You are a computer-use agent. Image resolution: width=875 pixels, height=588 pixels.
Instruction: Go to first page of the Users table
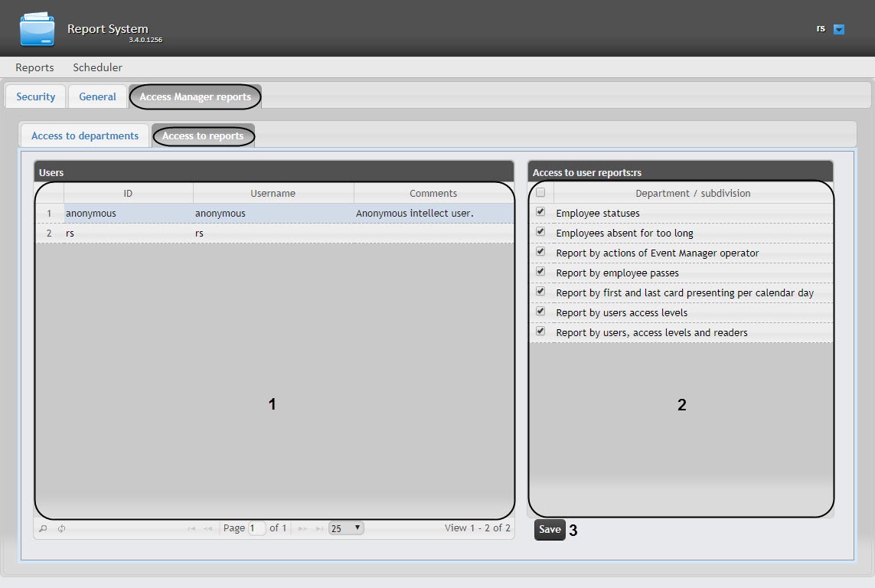pyautogui.click(x=191, y=528)
